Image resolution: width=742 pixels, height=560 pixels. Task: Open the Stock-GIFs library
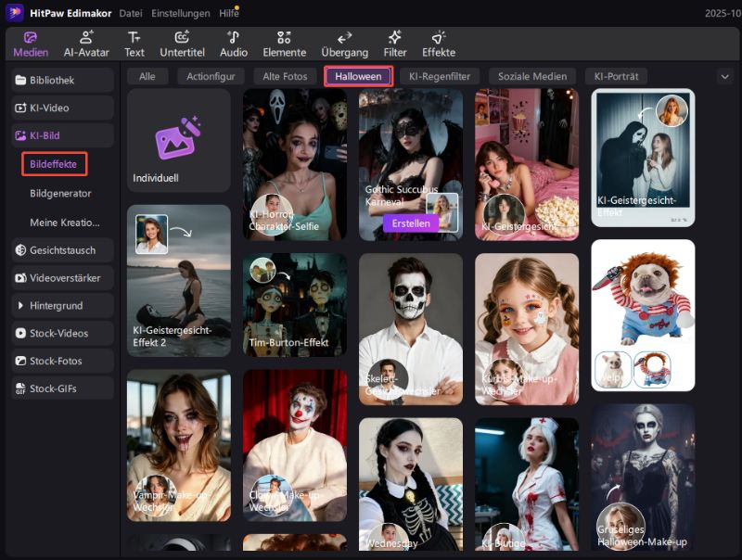coord(53,388)
